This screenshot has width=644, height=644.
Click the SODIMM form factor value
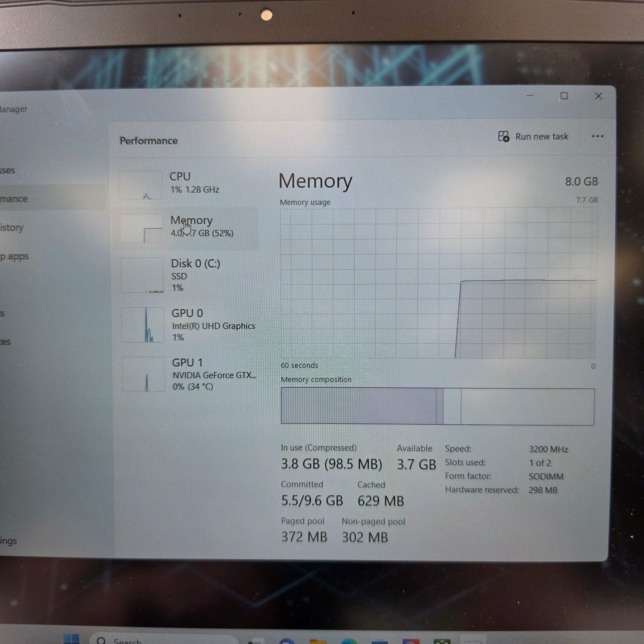[546, 477]
